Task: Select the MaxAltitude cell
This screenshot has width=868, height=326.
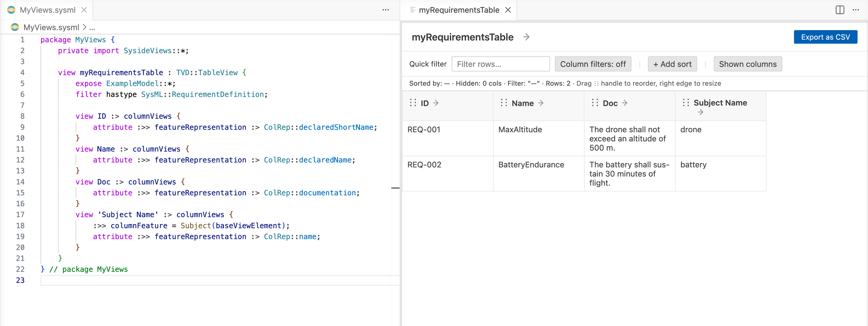Action: click(x=539, y=138)
